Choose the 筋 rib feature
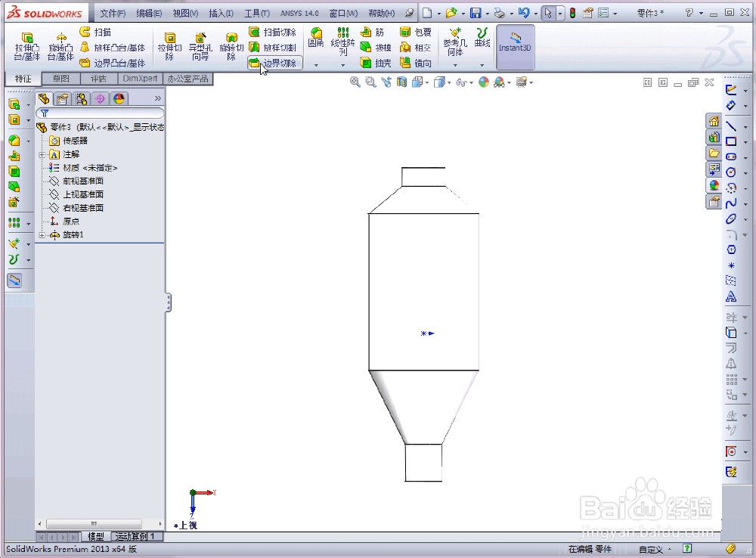Image resolution: width=756 pixels, height=558 pixels. pos(372,32)
